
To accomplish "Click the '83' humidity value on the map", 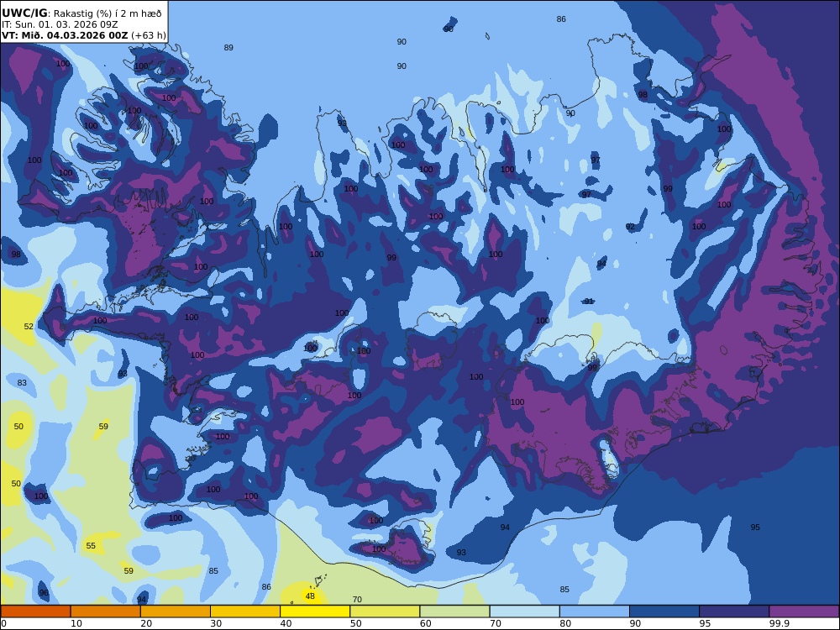I will click(x=22, y=382).
